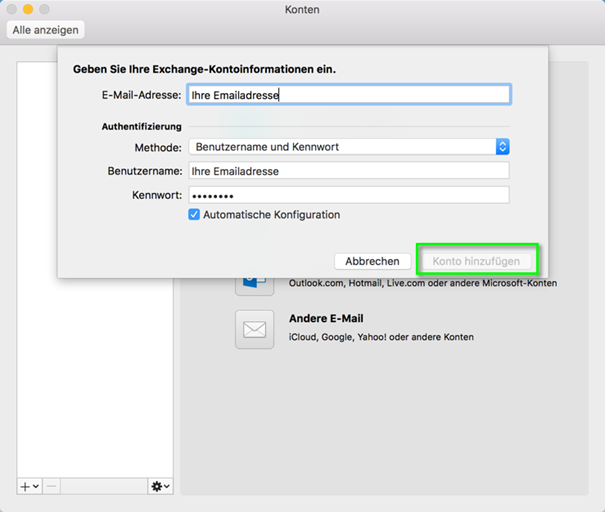Click the Outlook.com, Hotmail, Live.com description
The width and height of the screenshot is (605, 512).
pyautogui.click(x=422, y=283)
